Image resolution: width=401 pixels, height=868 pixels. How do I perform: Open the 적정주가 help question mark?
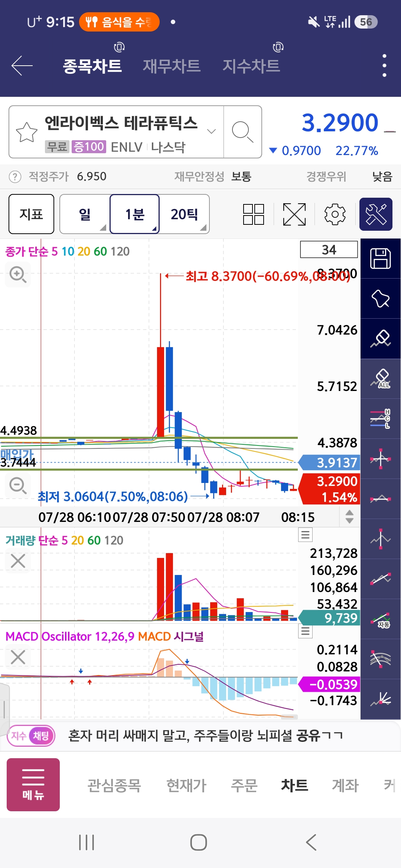(x=15, y=177)
